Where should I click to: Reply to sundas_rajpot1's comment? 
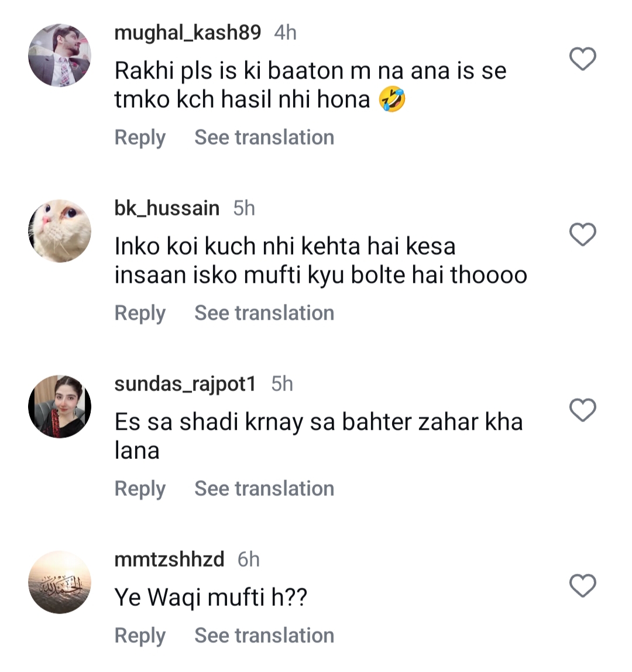click(x=140, y=488)
